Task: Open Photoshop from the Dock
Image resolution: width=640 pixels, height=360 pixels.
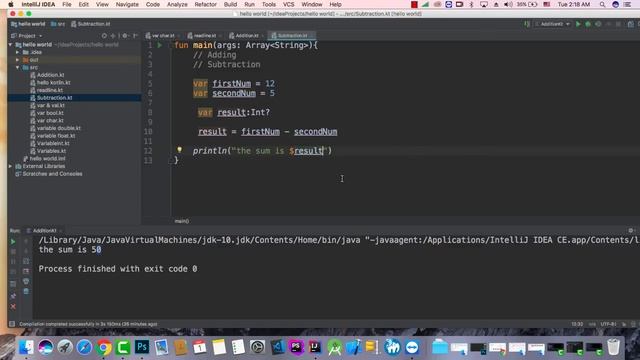Action: point(142,347)
